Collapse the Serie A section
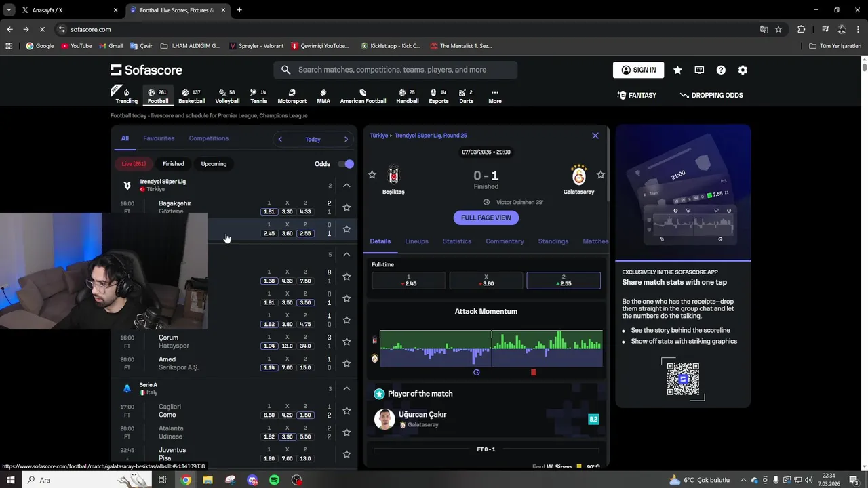The image size is (868, 488). coord(347,388)
